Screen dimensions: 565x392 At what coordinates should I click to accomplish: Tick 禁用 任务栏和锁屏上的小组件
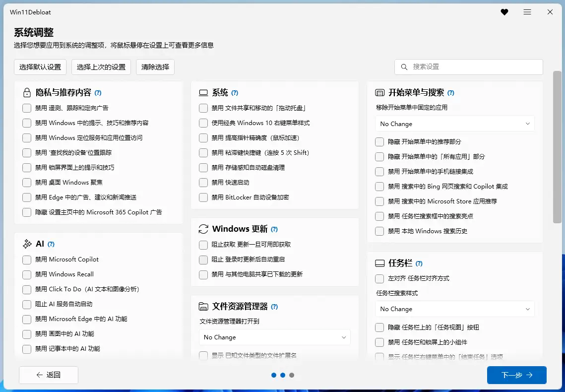(379, 342)
